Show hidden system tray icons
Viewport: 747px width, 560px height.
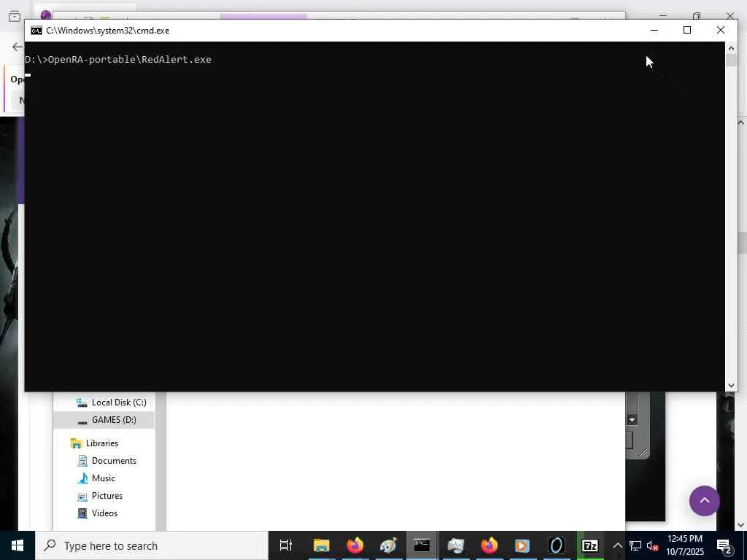(617, 545)
